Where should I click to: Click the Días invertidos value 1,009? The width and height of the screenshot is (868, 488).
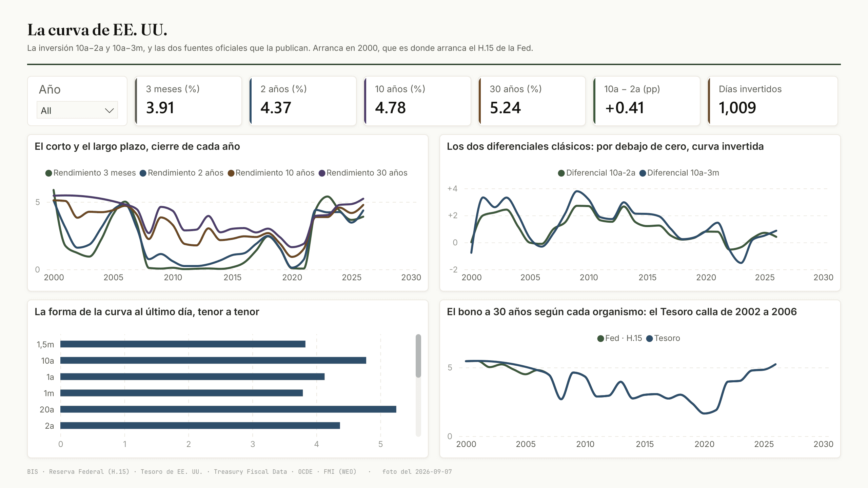pyautogui.click(x=737, y=108)
